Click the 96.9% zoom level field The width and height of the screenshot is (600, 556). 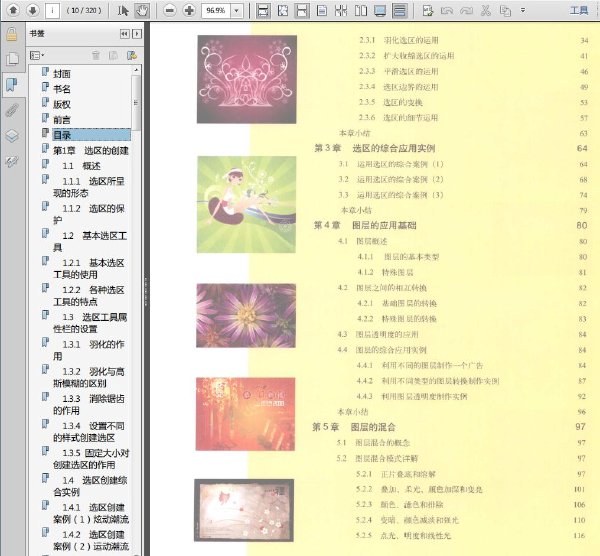coord(216,10)
